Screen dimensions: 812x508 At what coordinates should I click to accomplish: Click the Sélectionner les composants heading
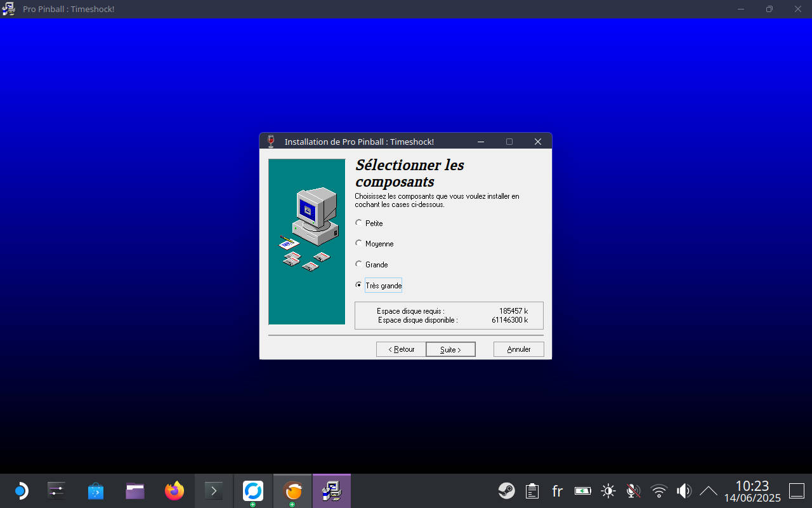coord(410,173)
